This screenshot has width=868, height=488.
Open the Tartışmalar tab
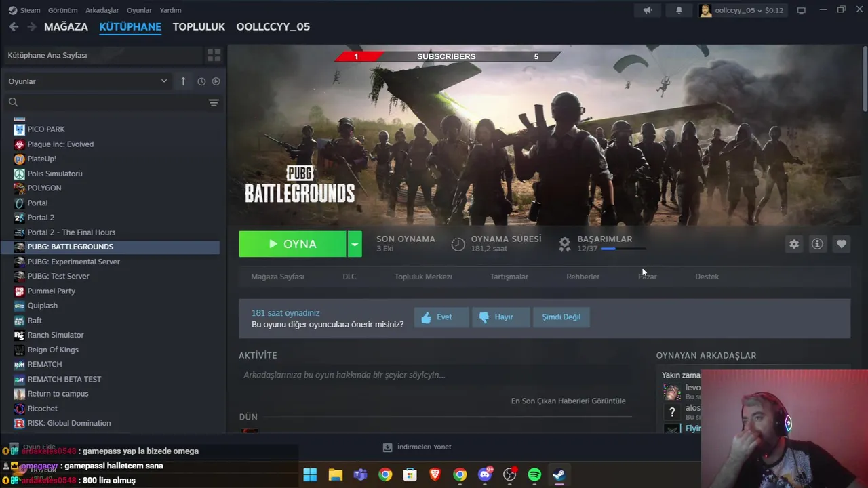click(x=509, y=277)
